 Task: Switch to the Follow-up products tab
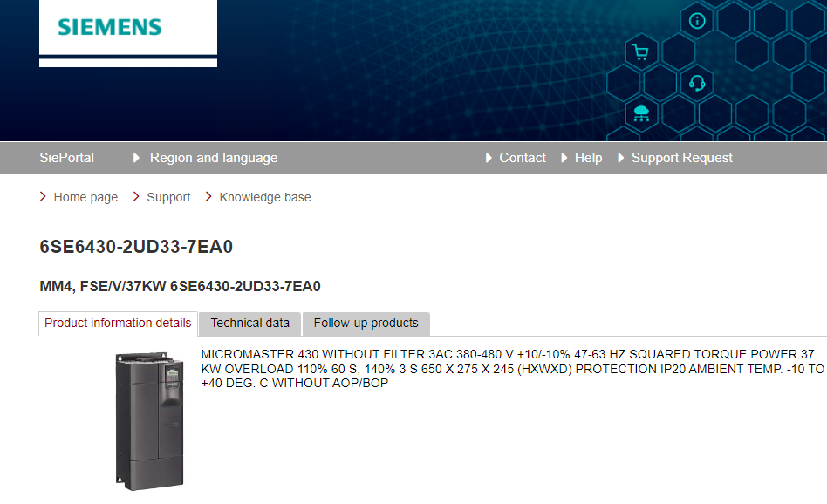[366, 323]
